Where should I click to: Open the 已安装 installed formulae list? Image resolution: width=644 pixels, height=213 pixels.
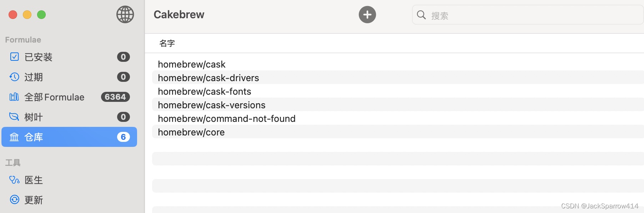coord(39,57)
